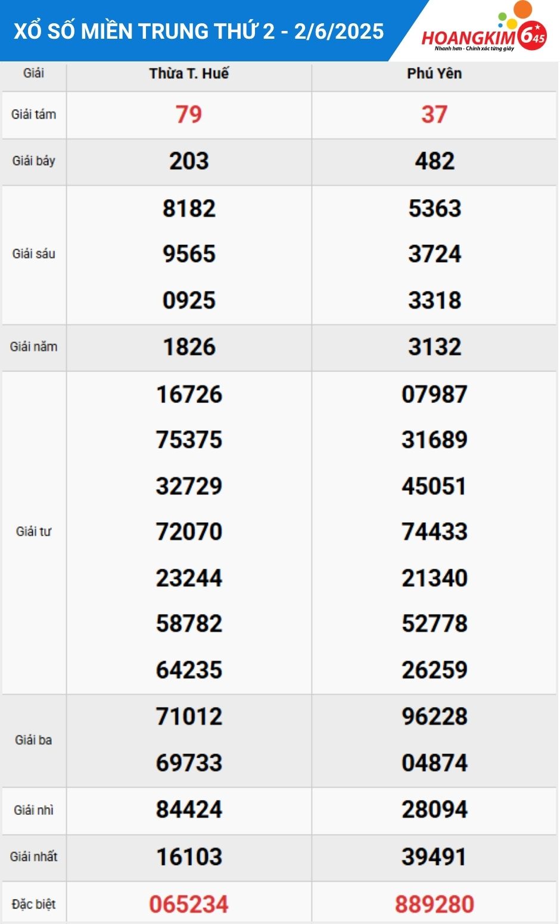Click the Giải header cell
560x924 pixels.
click(34, 73)
